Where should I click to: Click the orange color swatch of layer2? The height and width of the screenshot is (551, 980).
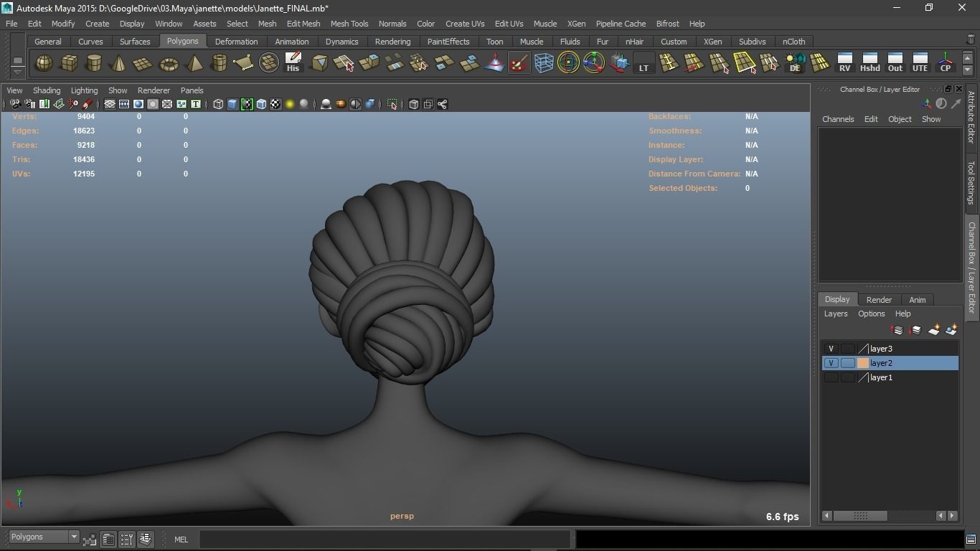coord(863,363)
